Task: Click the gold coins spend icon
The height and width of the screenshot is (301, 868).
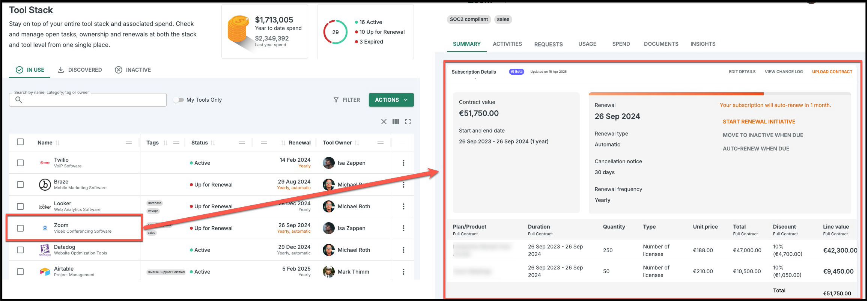Action: pos(238,29)
